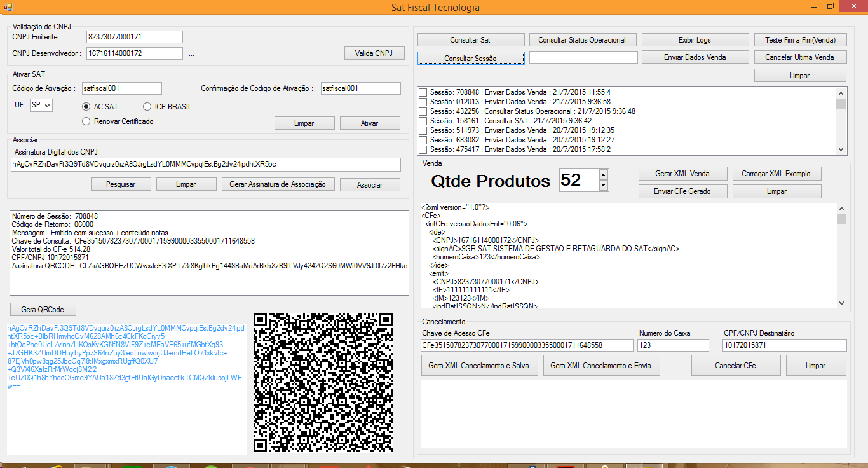868x468 pixels.
Task: Click the Numero do Caixa field
Action: tap(674, 345)
